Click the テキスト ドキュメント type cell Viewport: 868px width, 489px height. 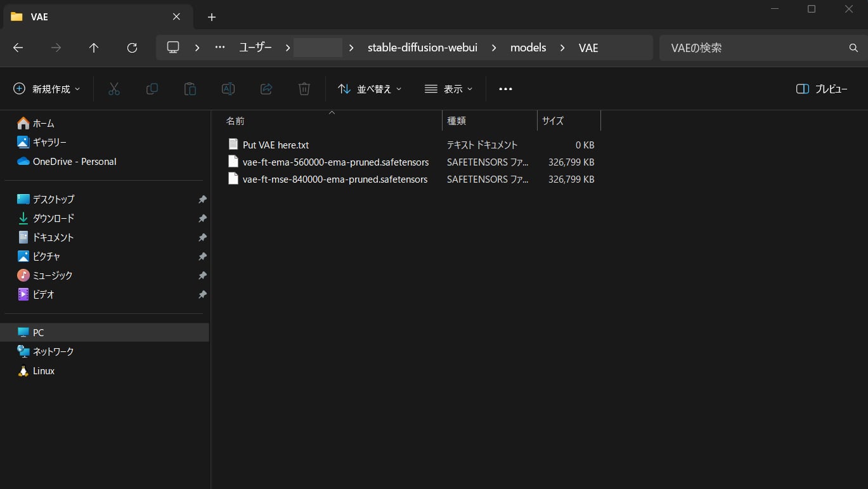[x=482, y=145]
